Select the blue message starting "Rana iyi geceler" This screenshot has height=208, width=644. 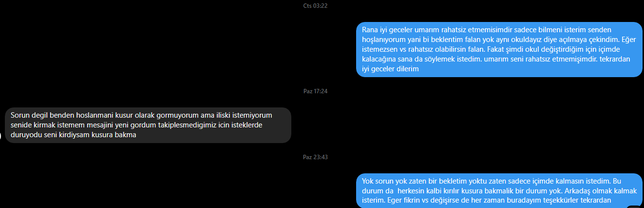click(499, 49)
